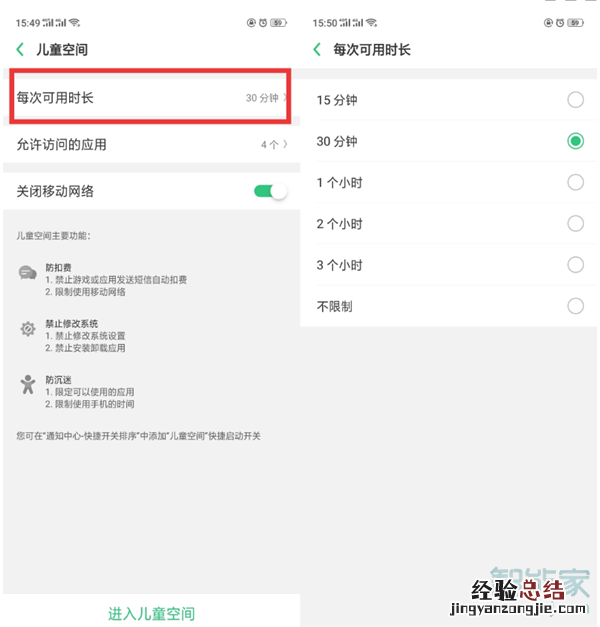
Task: Go back from 每次可用时长 screen
Action: click(317, 50)
